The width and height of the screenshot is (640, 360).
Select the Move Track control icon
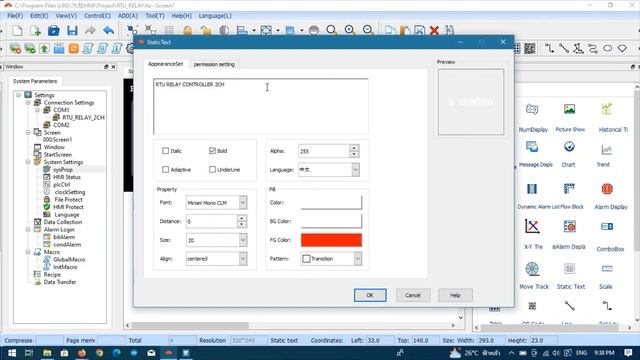click(x=532, y=269)
